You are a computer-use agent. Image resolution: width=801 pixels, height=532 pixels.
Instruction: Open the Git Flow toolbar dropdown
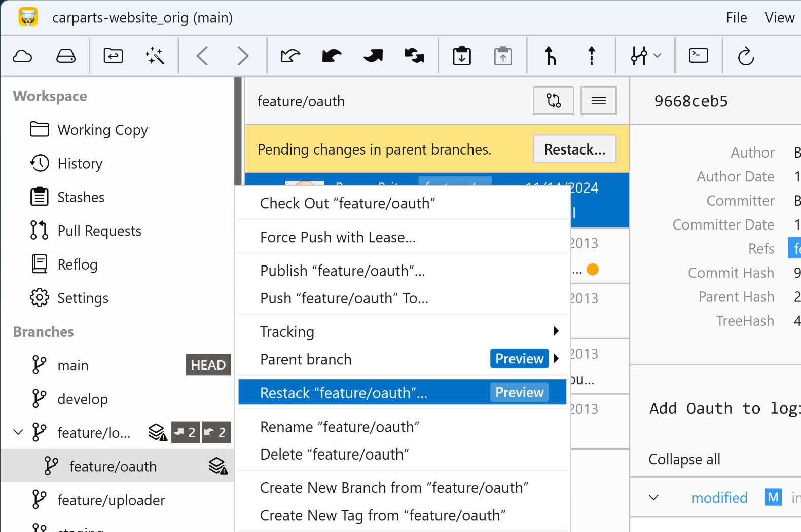(645, 56)
